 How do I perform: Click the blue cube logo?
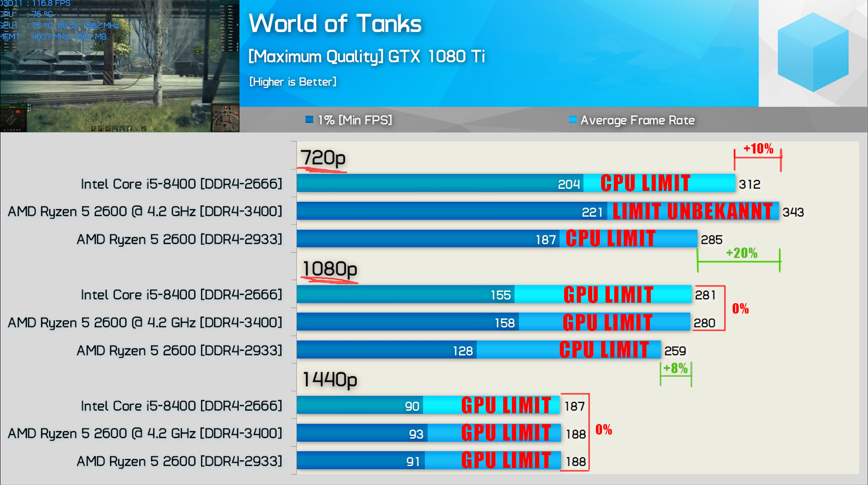813,52
